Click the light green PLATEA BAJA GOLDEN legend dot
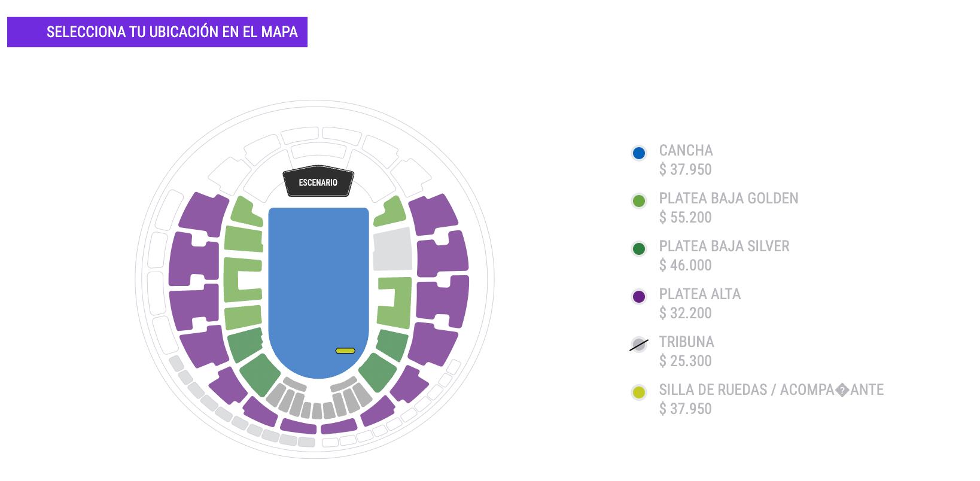The image size is (980, 481). 640,201
